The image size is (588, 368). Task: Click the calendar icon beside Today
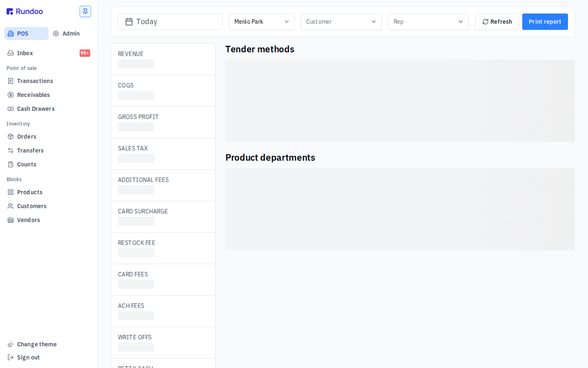[129, 22]
